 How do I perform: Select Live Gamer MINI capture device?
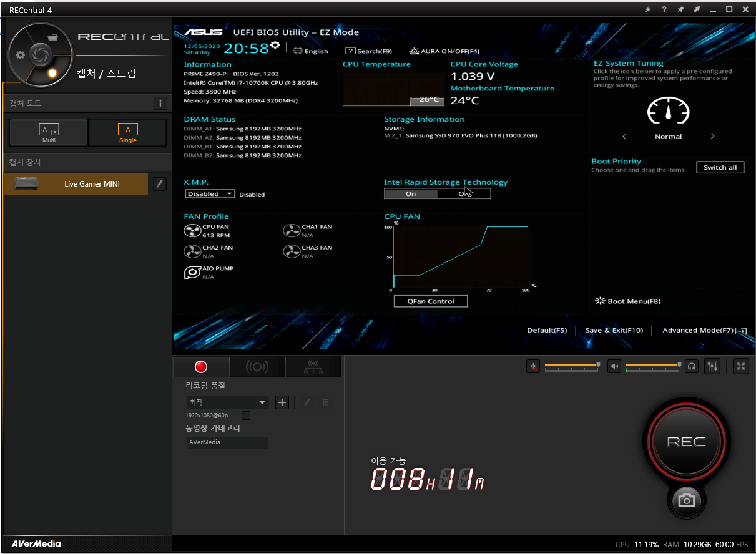76,184
